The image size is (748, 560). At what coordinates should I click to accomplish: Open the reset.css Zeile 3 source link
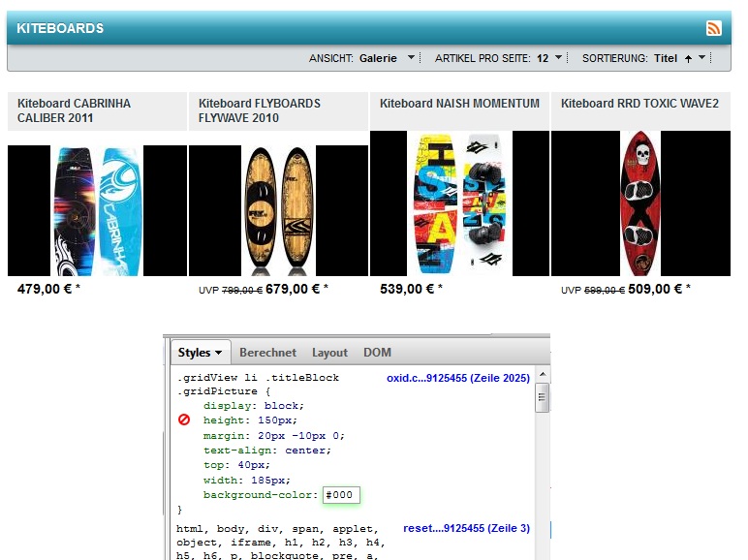pos(466,528)
